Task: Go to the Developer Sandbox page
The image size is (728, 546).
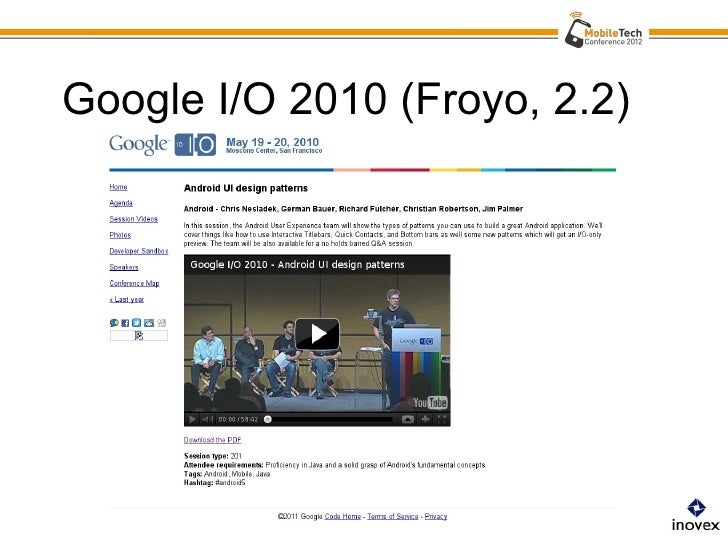Action: coord(139,251)
